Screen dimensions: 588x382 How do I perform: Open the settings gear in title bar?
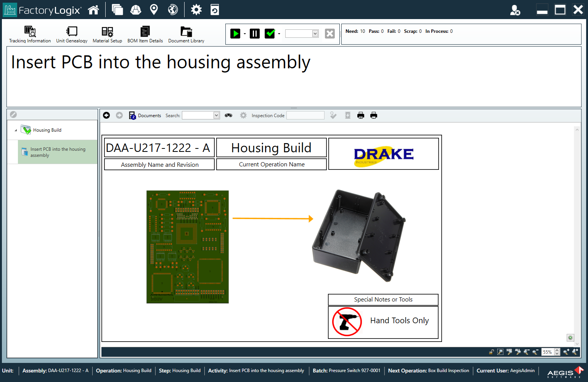pyautogui.click(x=196, y=10)
